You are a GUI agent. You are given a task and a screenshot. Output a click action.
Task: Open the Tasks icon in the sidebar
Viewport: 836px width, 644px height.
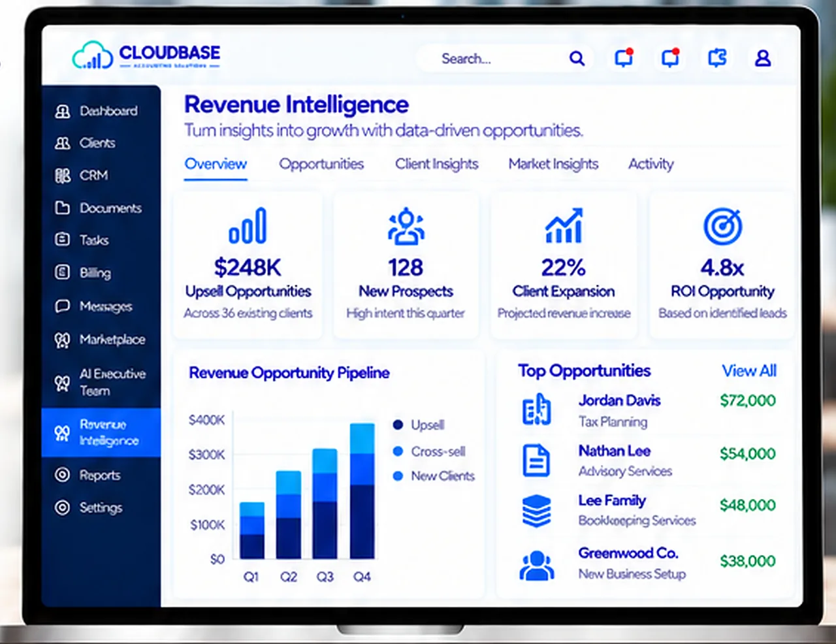pos(63,240)
